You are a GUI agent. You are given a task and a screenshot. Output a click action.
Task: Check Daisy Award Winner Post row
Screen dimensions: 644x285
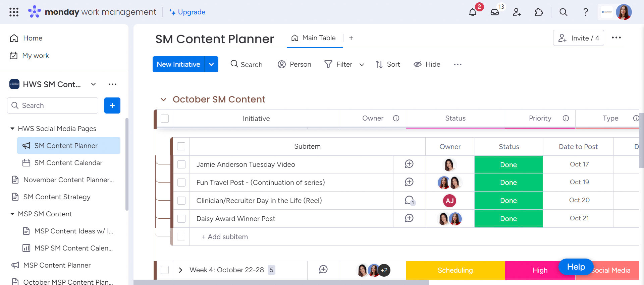pyautogui.click(x=181, y=219)
